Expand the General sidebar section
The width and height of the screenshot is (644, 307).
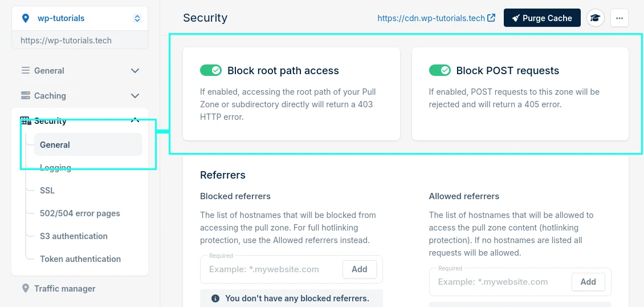click(135, 71)
